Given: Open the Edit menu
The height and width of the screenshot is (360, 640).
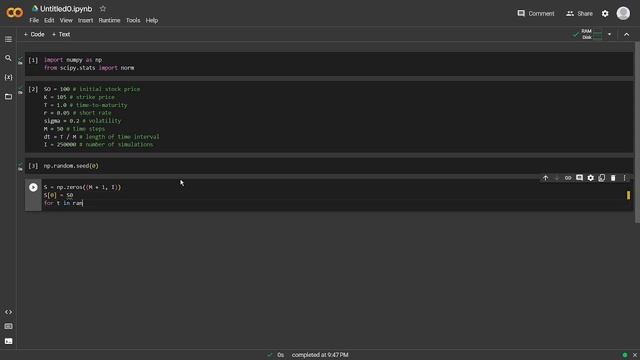Looking at the screenshot, I should [x=49, y=20].
